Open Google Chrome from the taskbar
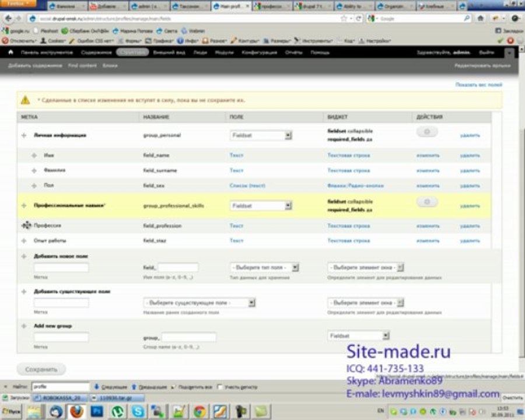Screen dimensions: 525x420 [199, 411]
